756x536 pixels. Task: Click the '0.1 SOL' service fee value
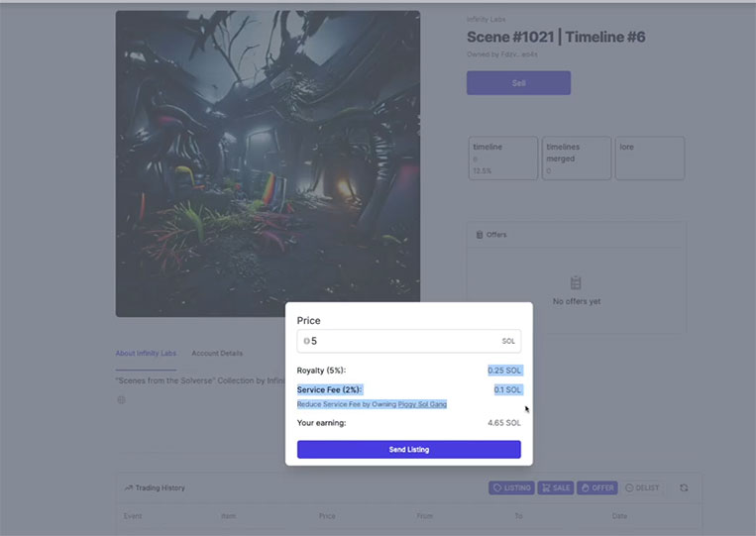coord(507,389)
